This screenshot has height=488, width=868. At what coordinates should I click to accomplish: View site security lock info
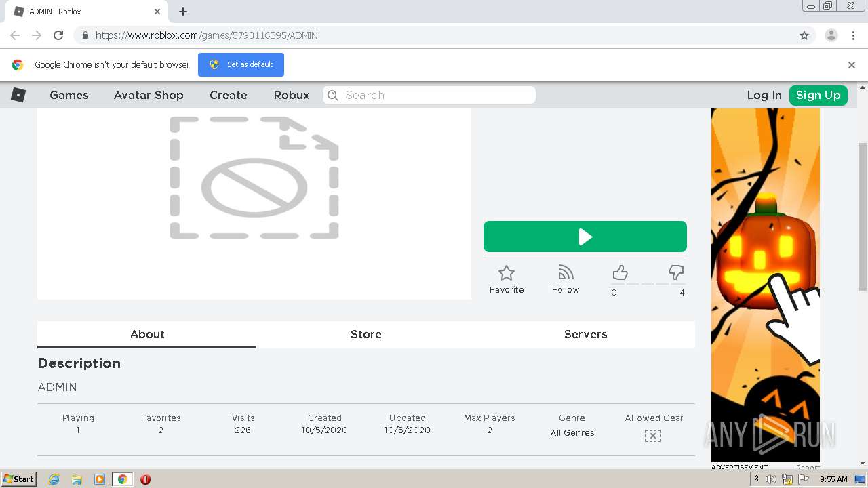tap(85, 35)
